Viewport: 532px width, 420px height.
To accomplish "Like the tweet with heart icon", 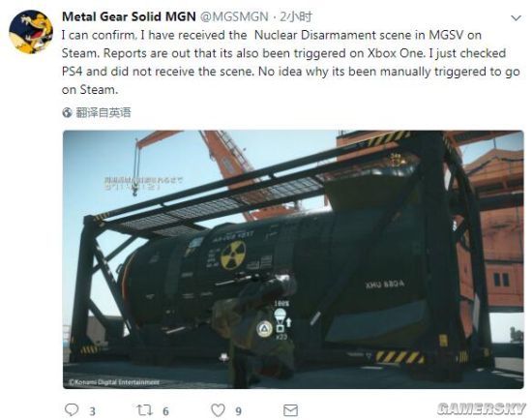I will coord(218,410).
